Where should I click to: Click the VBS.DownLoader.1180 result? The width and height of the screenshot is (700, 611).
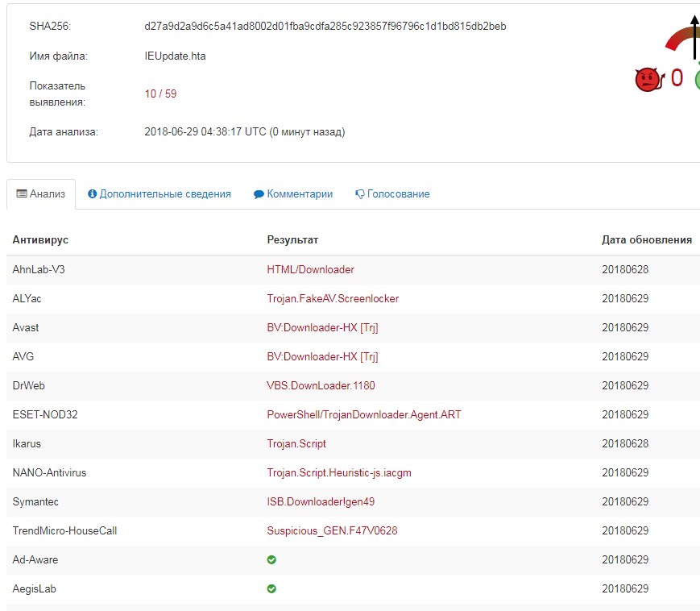pyautogui.click(x=321, y=385)
